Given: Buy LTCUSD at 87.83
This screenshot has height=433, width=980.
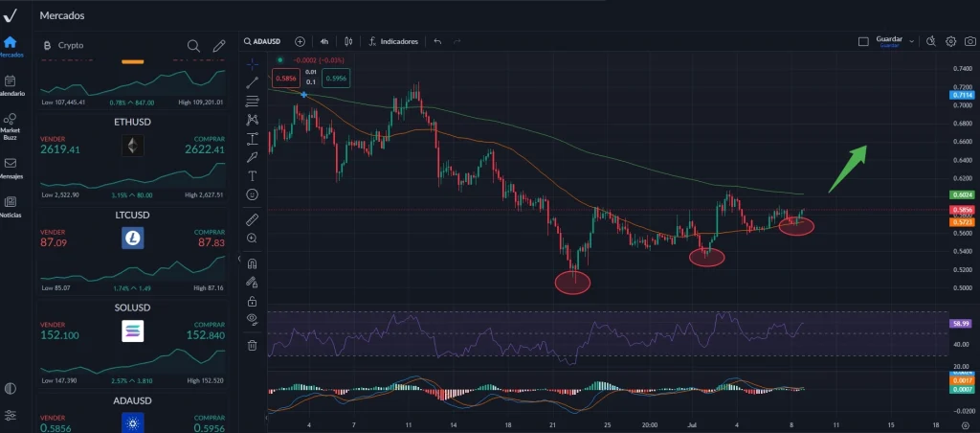Looking at the screenshot, I should click(x=212, y=239).
